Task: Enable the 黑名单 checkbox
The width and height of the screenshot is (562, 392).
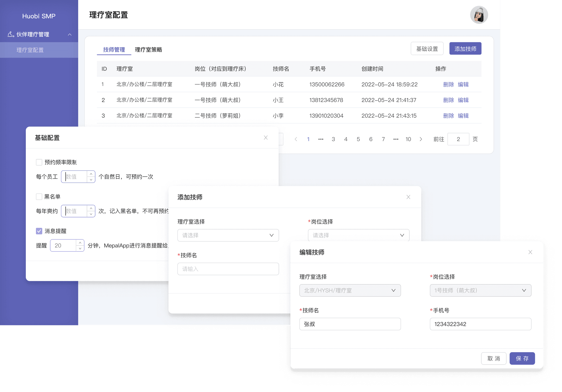Action: [x=39, y=197]
